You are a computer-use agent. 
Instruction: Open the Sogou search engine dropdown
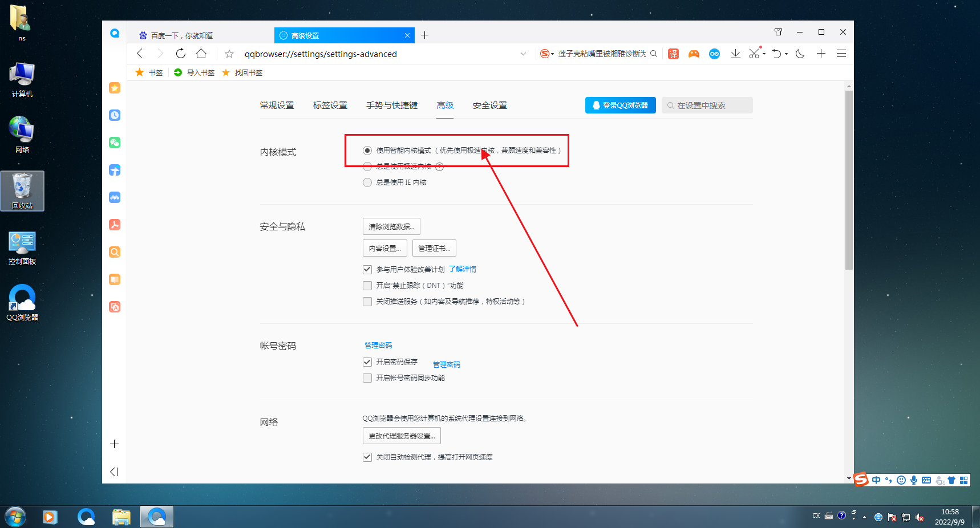[x=547, y=54]
